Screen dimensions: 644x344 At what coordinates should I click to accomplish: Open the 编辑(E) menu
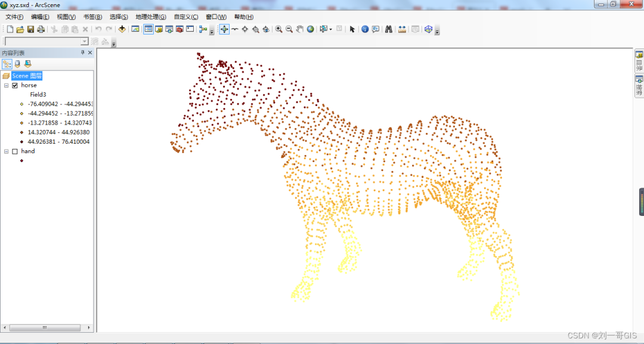(40, 17)
